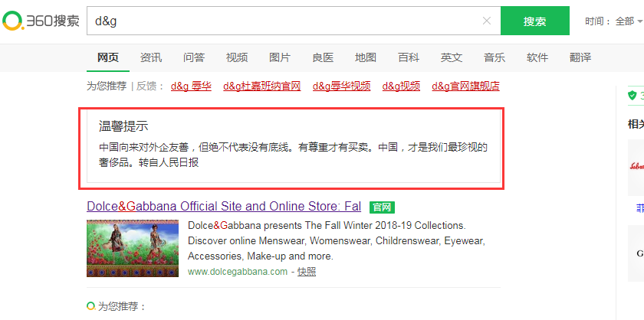This screenshot has height=320, width=644.
Task: Open the 视频 tab
Action: tap(237, 57)
